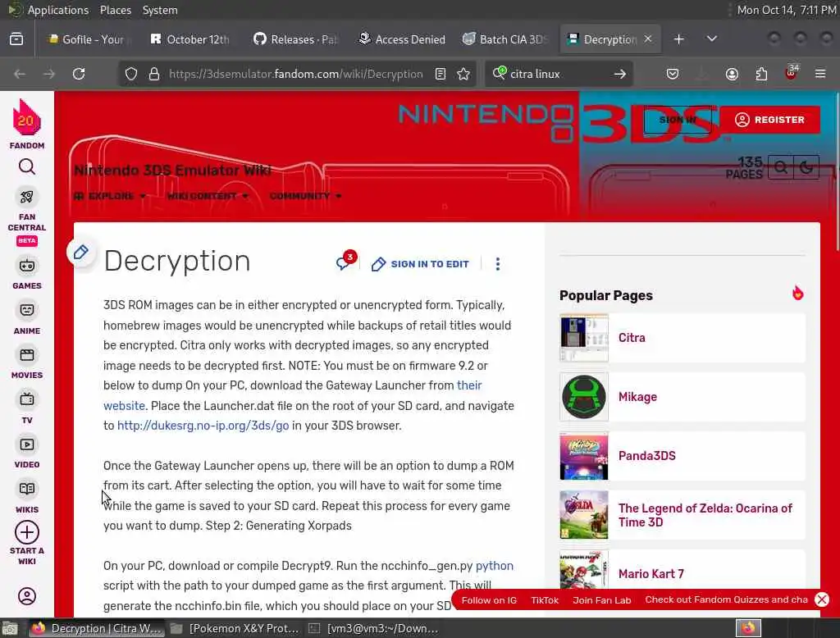Focus the citra linux search field
The image size is (840, 638).
point(558,74)
